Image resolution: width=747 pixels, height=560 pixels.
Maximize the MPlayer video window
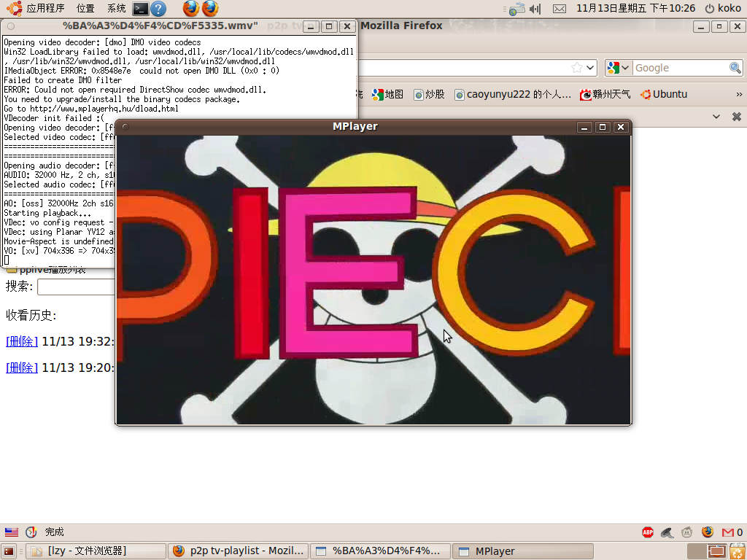point(603,127)
